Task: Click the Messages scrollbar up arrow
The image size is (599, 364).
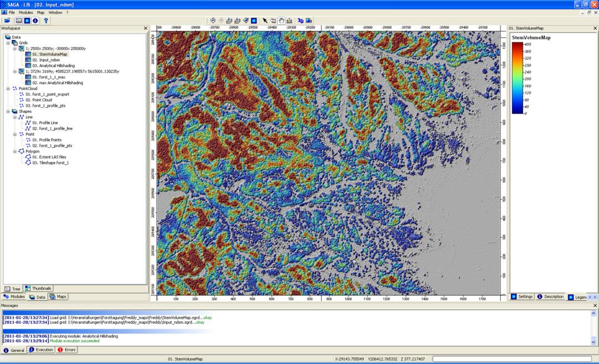Action: click(x=593, y=313)
